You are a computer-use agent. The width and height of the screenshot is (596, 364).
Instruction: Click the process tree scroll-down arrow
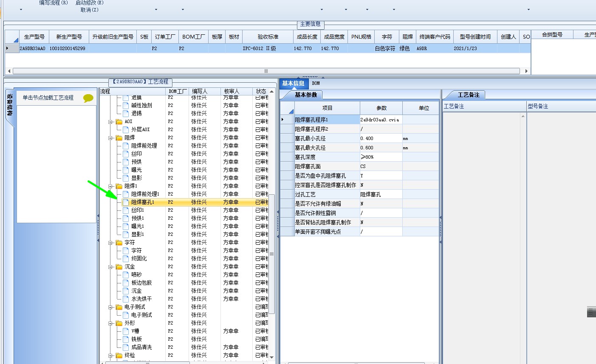(x=271, y=358)
